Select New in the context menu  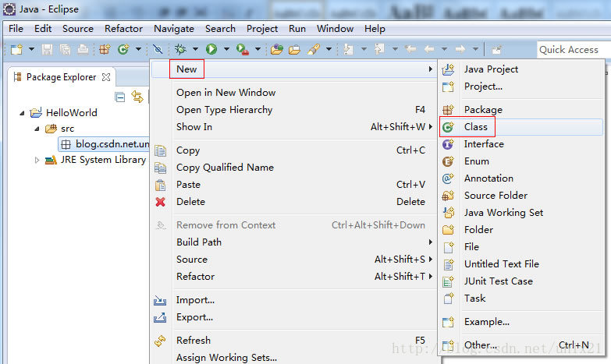tap(293, 69)
